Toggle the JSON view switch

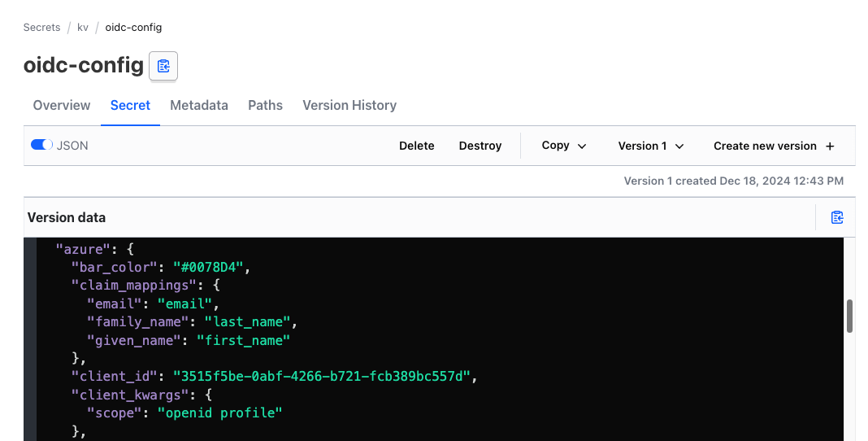[x=41, y=146]
